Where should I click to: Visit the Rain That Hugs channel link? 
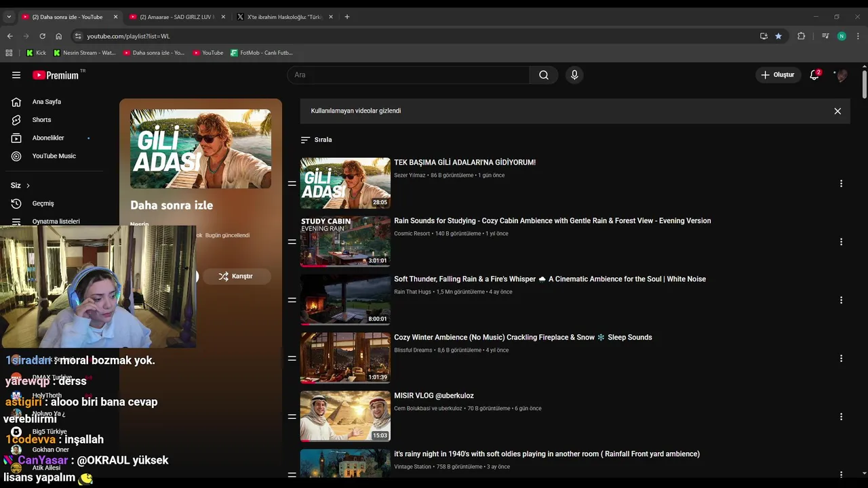pos(412,292)
